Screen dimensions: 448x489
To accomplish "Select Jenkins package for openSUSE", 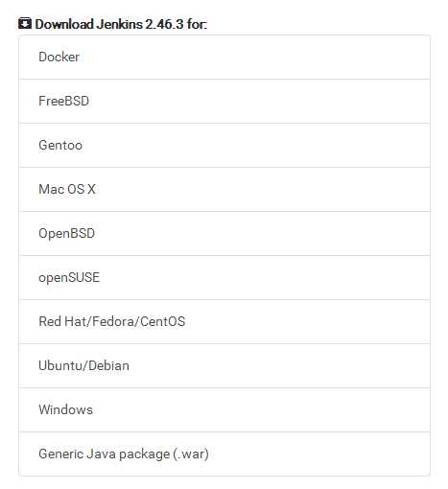I will [x=224, y=278].
